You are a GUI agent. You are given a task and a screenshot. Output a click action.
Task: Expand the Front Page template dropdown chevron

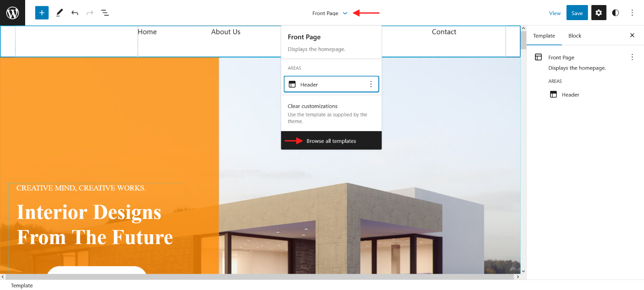point(345,13)
